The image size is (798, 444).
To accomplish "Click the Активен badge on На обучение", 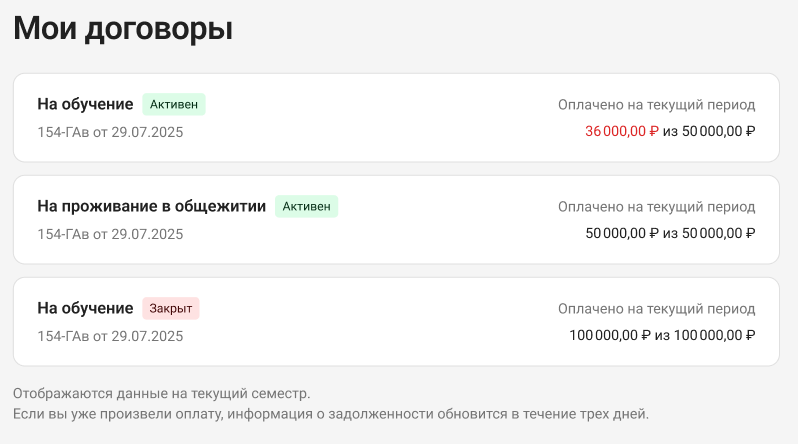I will (x=174, y=104).
